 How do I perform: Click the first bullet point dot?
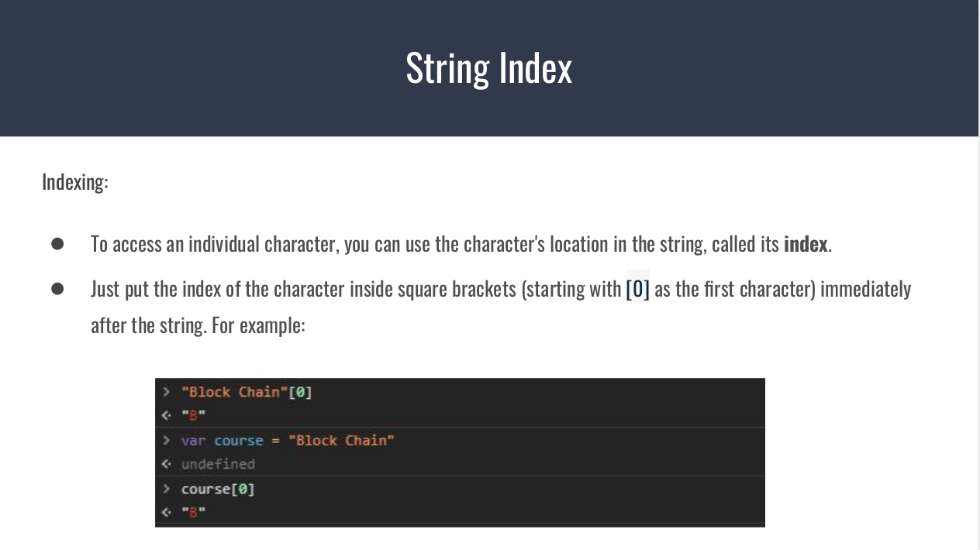57,244
